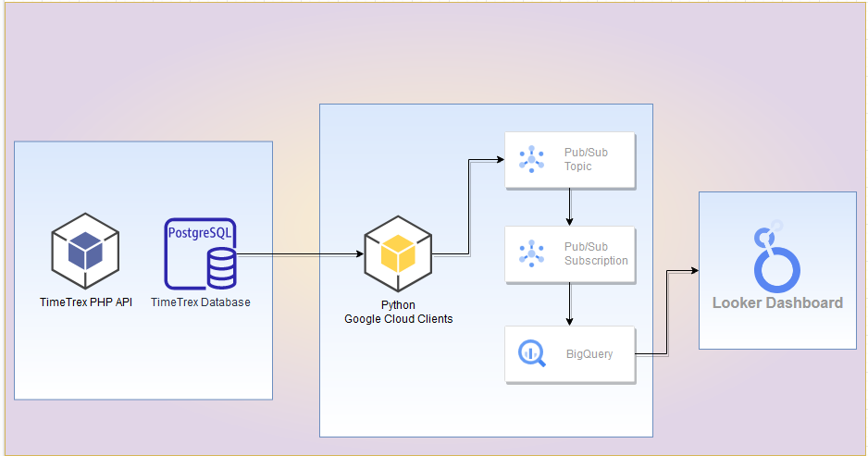Select the arrow from database to Python
Viewport: 868px width, 456px height.
pyautogui.click(x=296, y=253)
